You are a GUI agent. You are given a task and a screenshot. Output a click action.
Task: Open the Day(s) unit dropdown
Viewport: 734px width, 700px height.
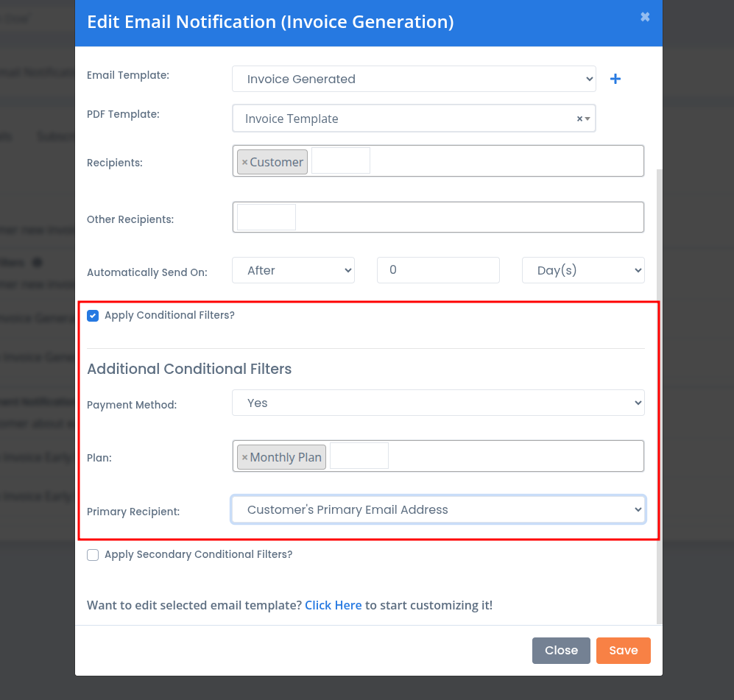point(582,270)
